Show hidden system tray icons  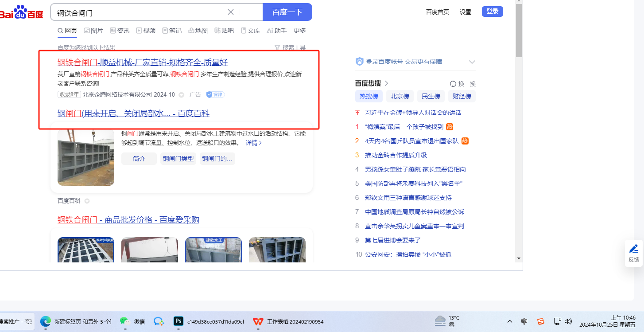pyautogui.click(x=509, y=321)
